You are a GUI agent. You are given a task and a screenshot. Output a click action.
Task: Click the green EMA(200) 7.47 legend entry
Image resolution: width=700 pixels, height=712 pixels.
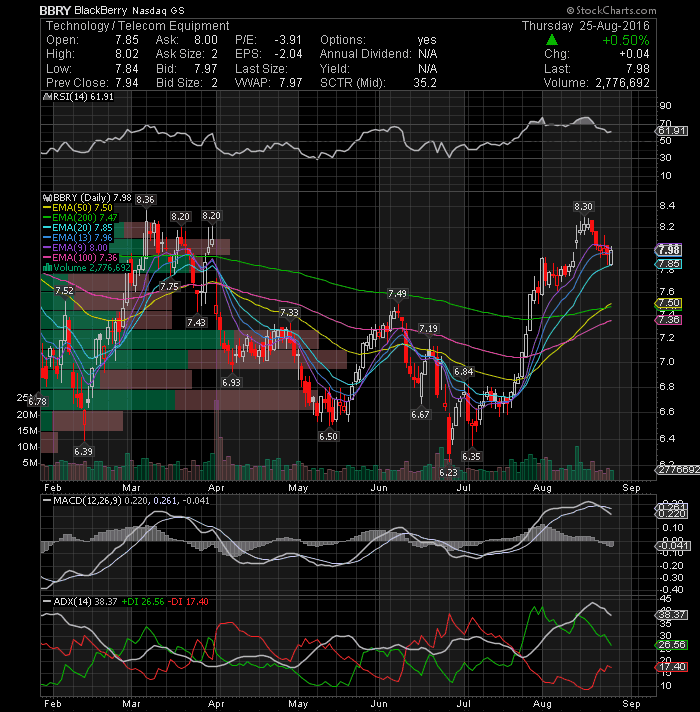pyautogui.click(x=80, y=218)
